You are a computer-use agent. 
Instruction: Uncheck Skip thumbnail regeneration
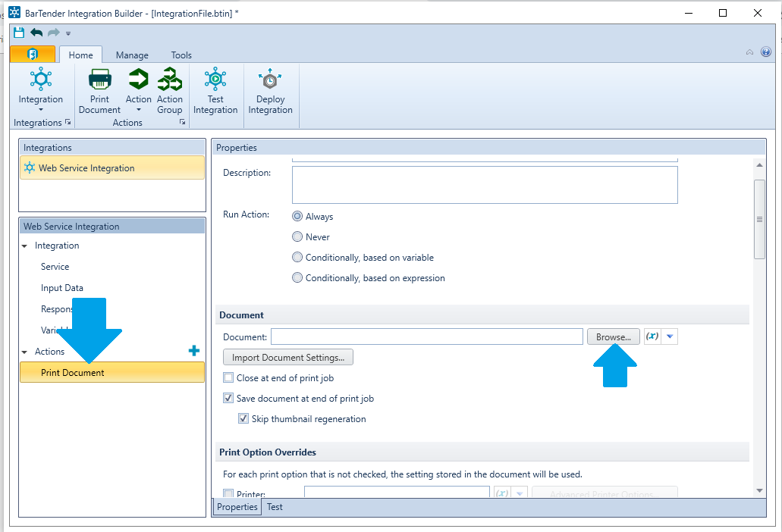[243, 418]
